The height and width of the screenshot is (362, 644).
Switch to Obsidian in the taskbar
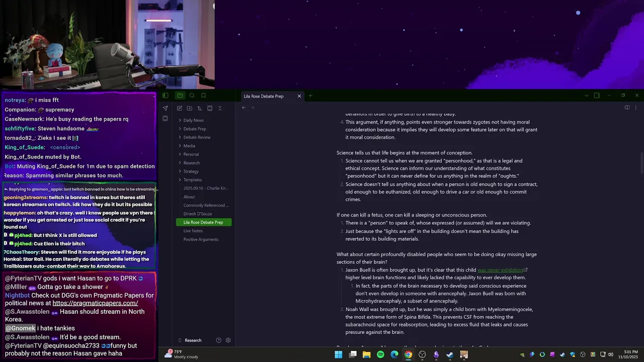436,354
